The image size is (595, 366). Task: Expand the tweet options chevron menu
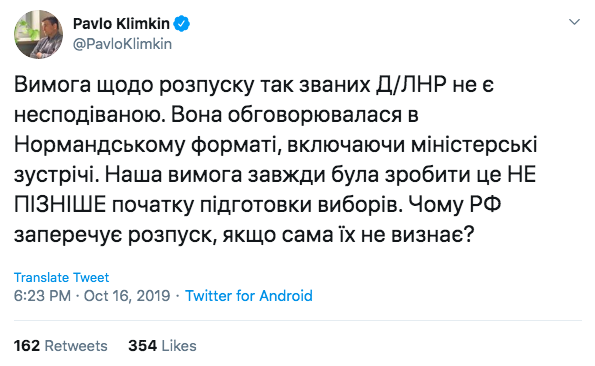pos(575,22)
